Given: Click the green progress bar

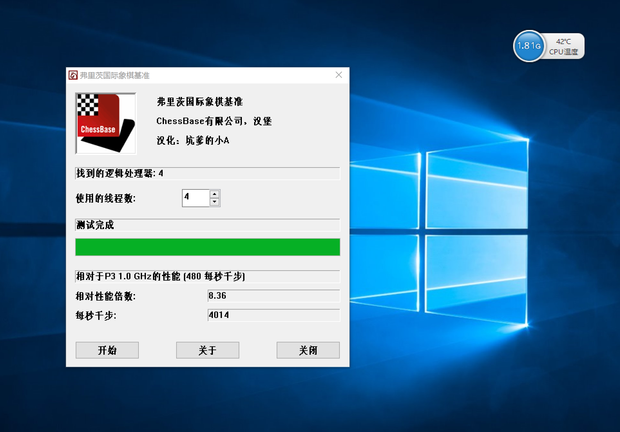Looking at the screenshot, I should 208,247.
